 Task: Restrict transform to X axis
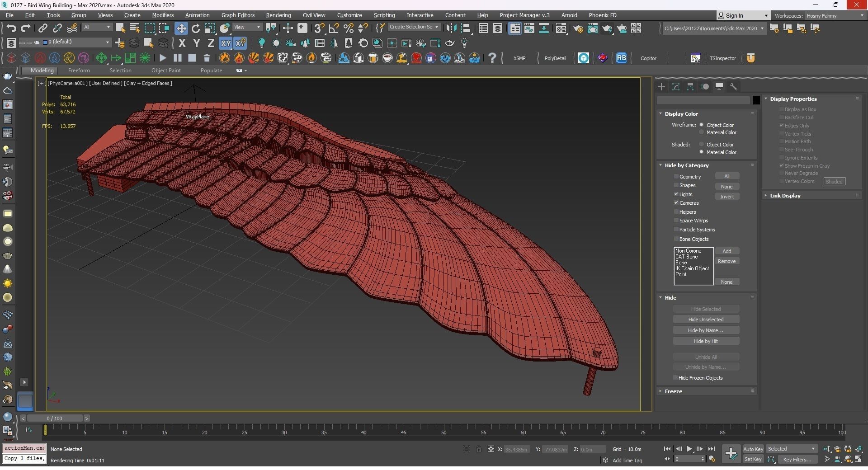182,43
